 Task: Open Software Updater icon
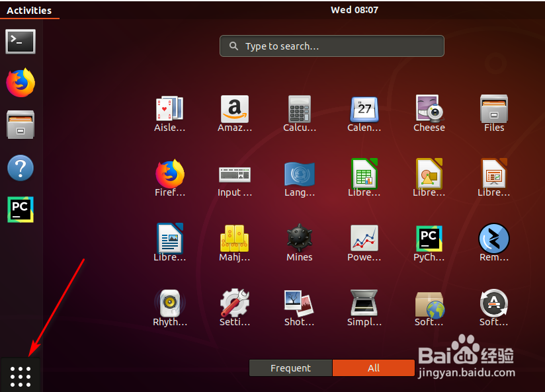(494, 308)
